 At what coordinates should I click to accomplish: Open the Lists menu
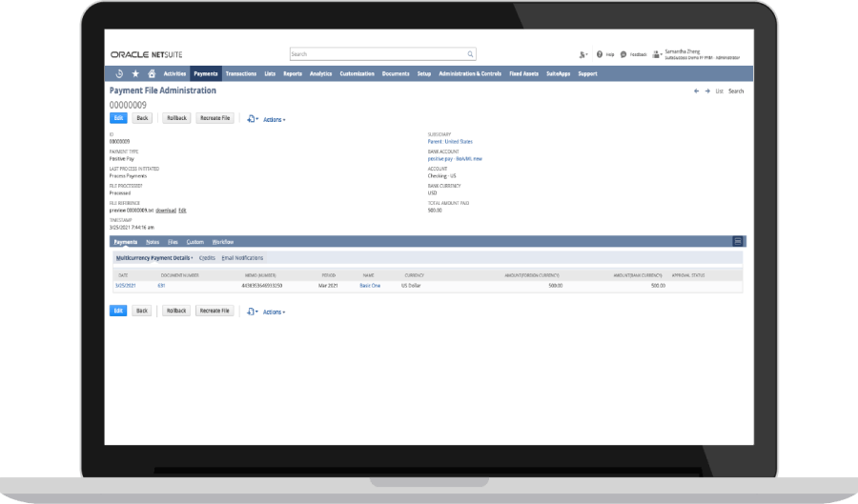pyautogui.click(x=270, y=73)
